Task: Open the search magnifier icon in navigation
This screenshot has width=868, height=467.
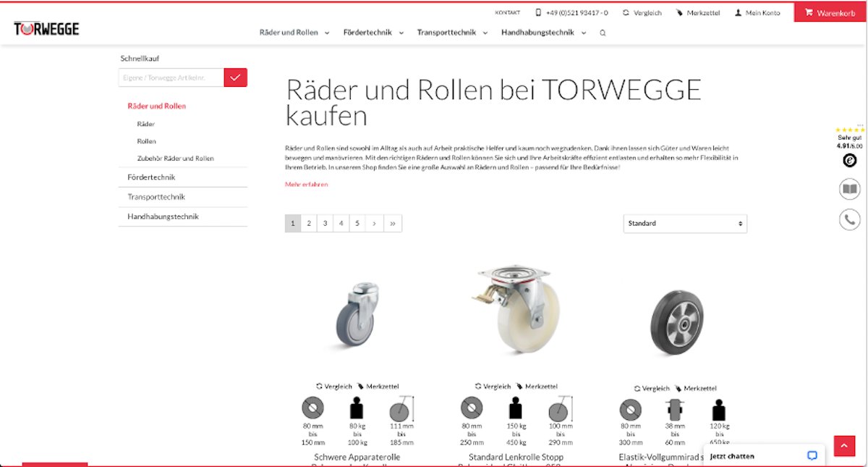Action: pyautogui.click(x=603, y=33)
